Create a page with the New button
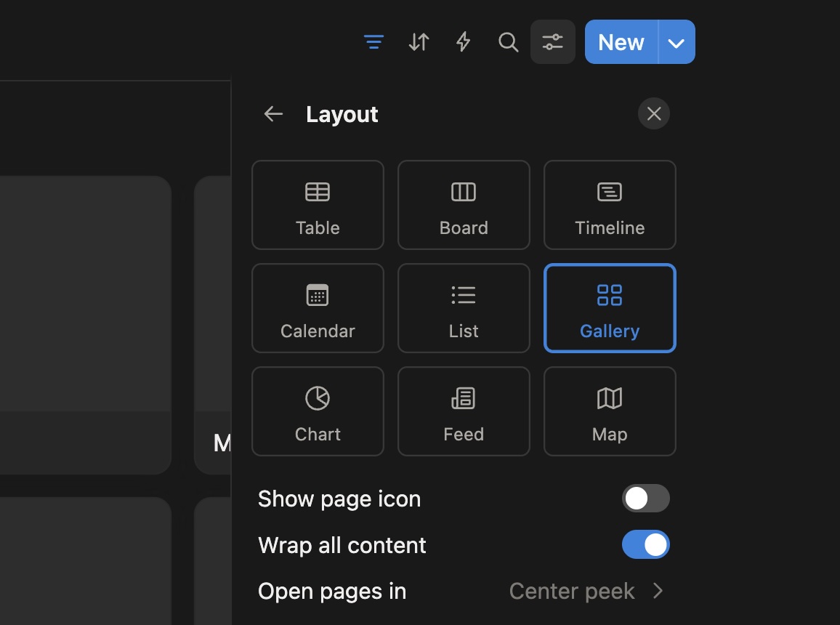The height and width of the screenshot is (625, 840). 620,41
